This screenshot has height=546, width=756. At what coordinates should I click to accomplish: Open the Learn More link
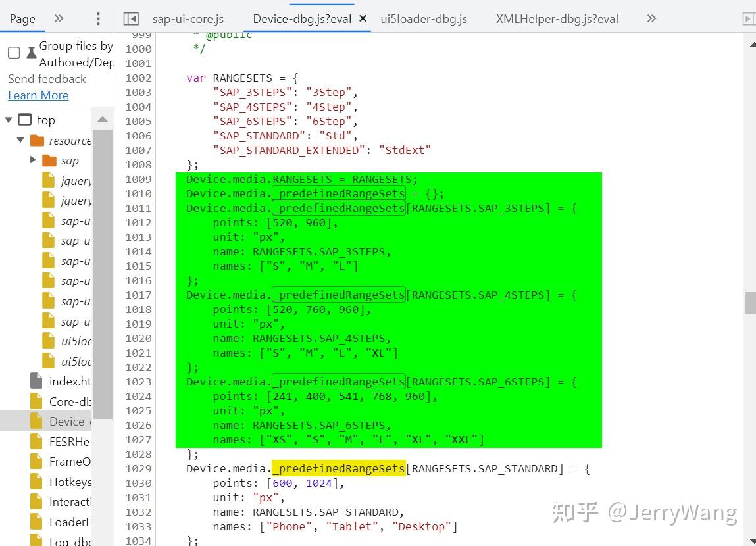pyautogui.click(x=38, y=95)
